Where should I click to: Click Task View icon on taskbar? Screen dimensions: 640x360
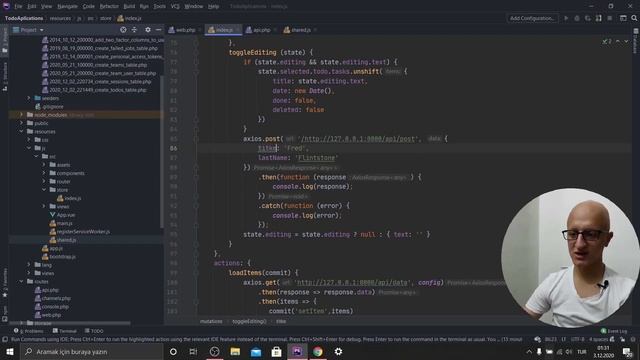click(x=193, y=351)
